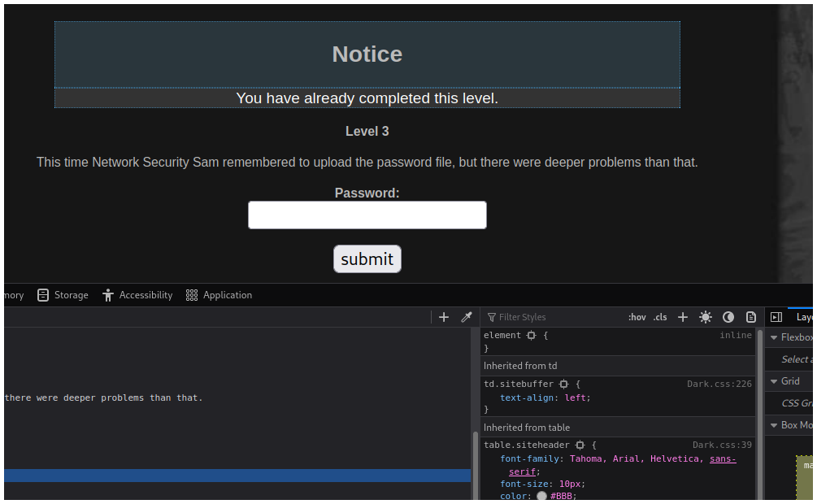The height and width of the screenshot is (504, 817).
Task: Switch to the Accessibility tab
Action: [x=137, y=295]
